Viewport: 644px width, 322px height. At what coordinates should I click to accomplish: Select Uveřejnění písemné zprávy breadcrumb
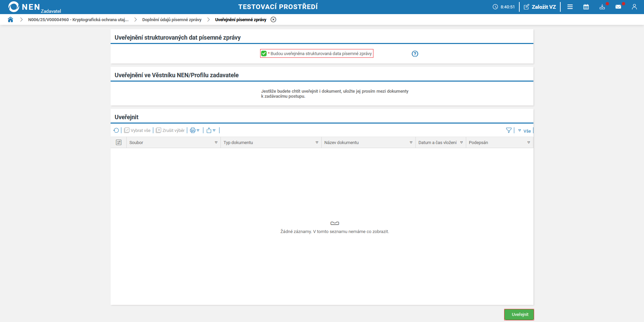(241, 19)
